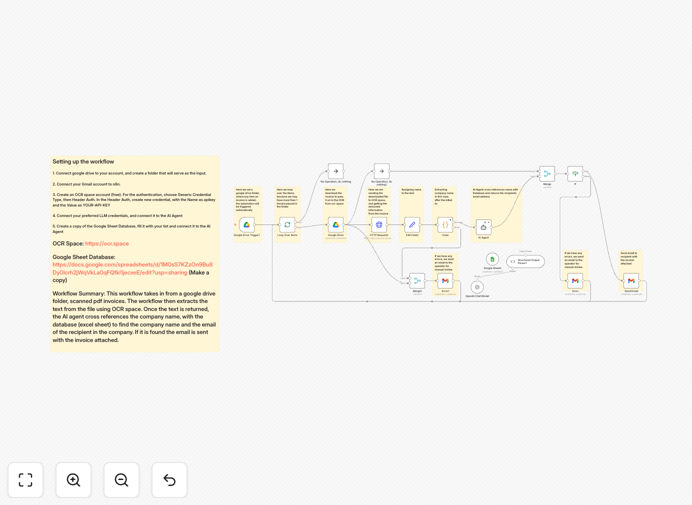Fit workflow to view with the frame button
This screenshot has height=505, width=692.
point(26,480)
